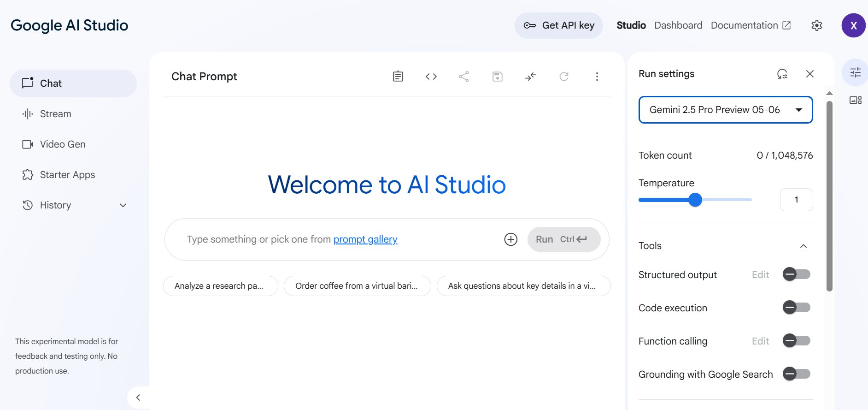Open the three-dot more options menu

coord(597,77)
